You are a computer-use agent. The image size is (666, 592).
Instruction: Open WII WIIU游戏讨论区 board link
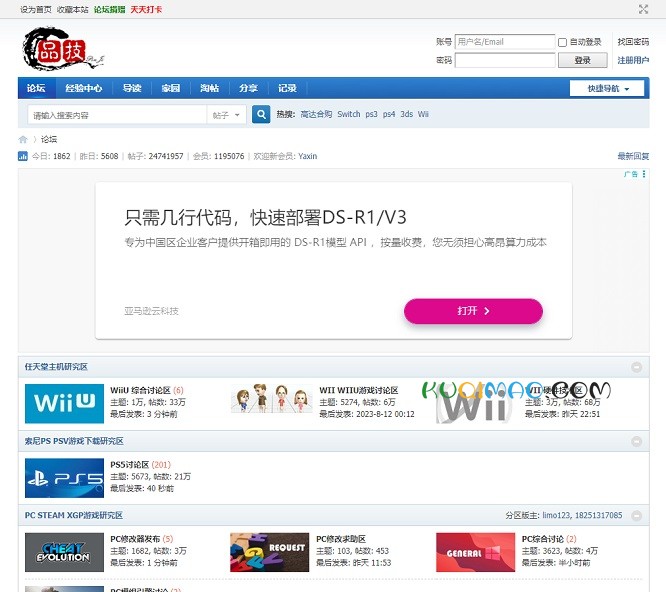pyautogui.click(x=359, y=390)
